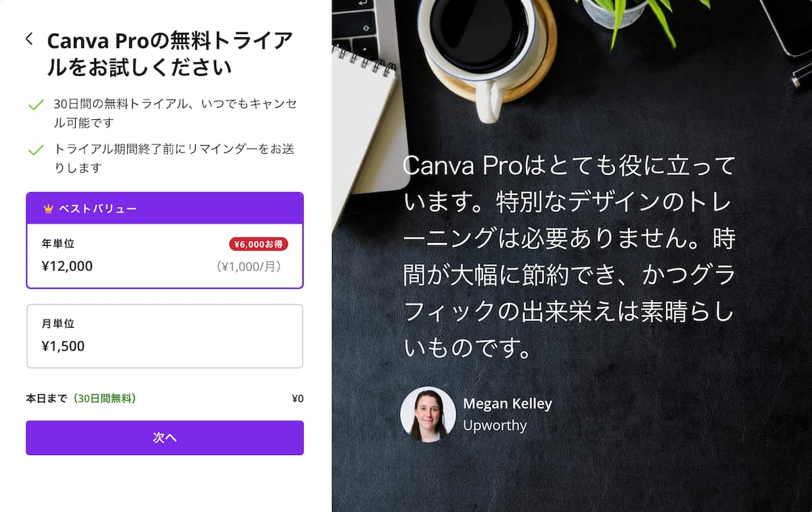The height and width of the screenshot is (512, 812).
Task: Select the 月単位 monthly plan option
Action: pos(164,336)
